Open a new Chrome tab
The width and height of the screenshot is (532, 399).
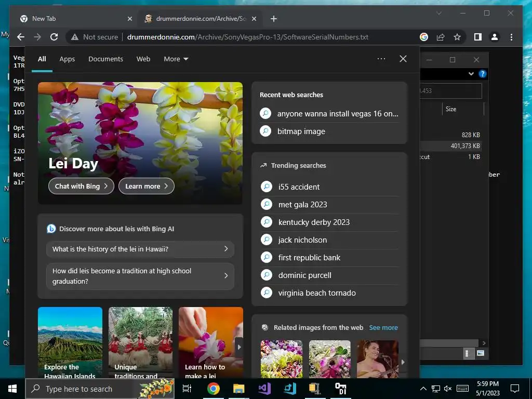click(274, 19)
